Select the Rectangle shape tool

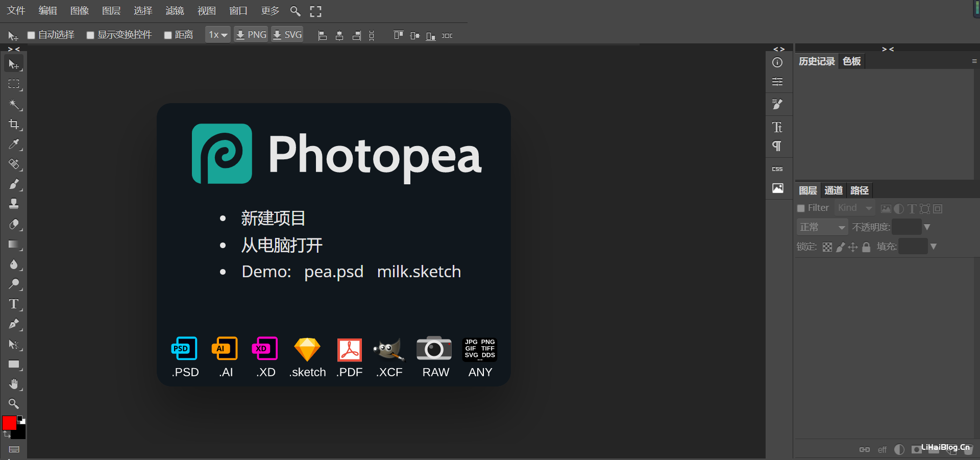14,365
